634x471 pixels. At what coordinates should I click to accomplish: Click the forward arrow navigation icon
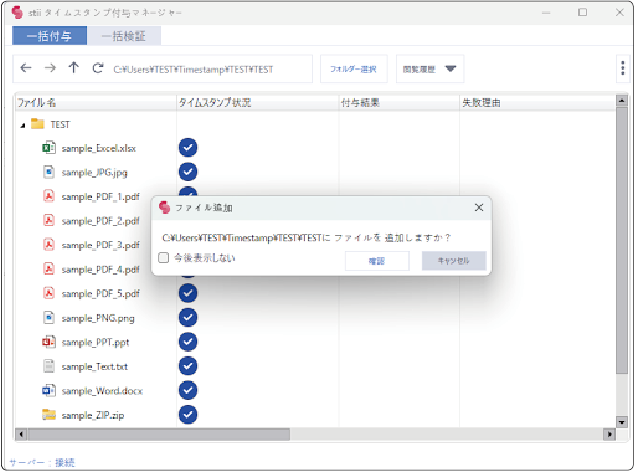point(50,69)
